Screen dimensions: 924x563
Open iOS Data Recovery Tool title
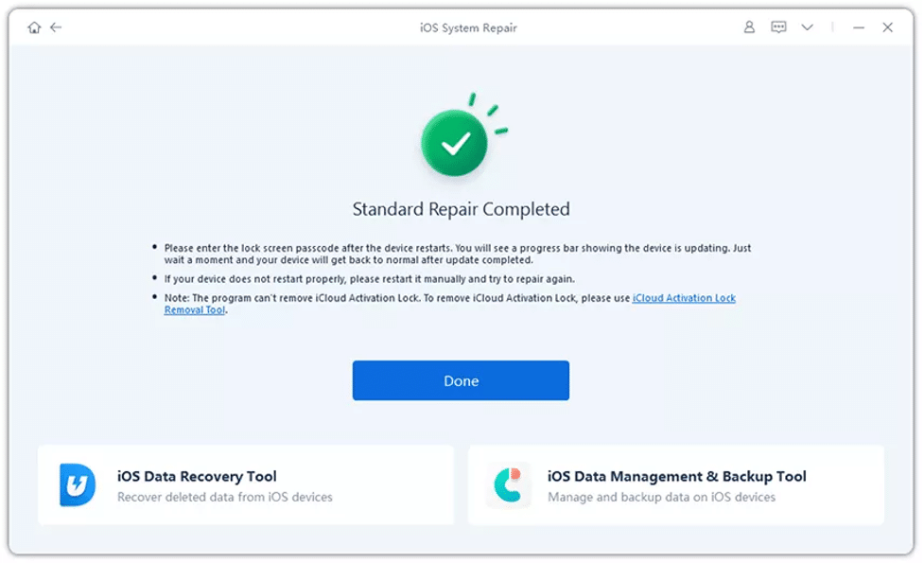click(197, 476)
